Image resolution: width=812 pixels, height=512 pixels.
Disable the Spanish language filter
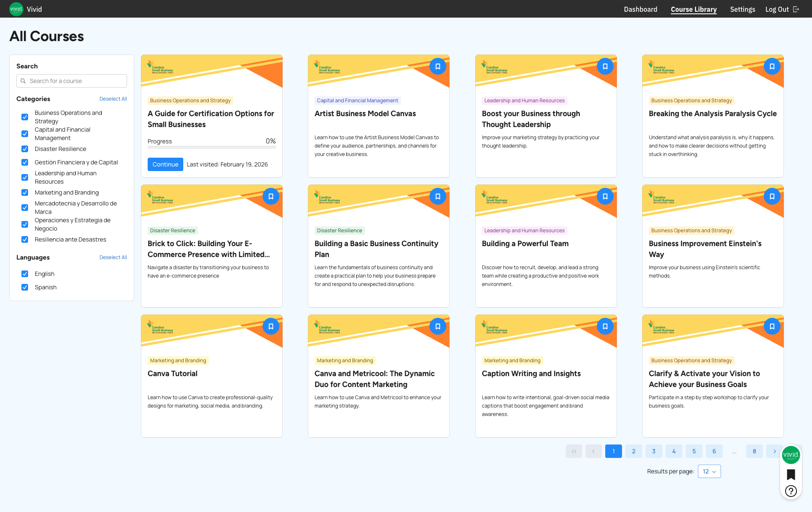coord(25,287)
